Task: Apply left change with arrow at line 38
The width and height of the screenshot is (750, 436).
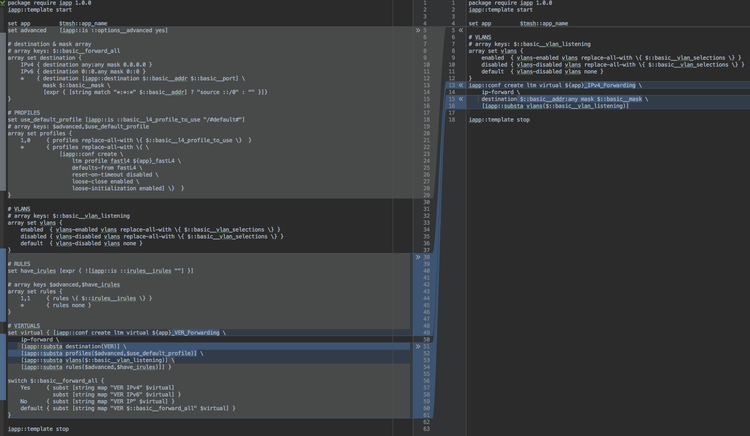Action: click(418, 257)
